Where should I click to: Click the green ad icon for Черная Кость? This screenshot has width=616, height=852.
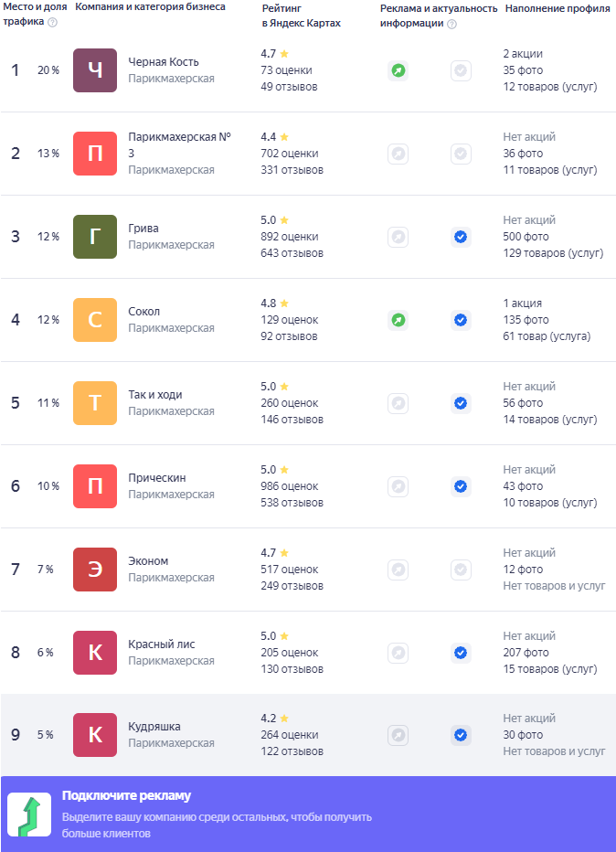(398, 70)
